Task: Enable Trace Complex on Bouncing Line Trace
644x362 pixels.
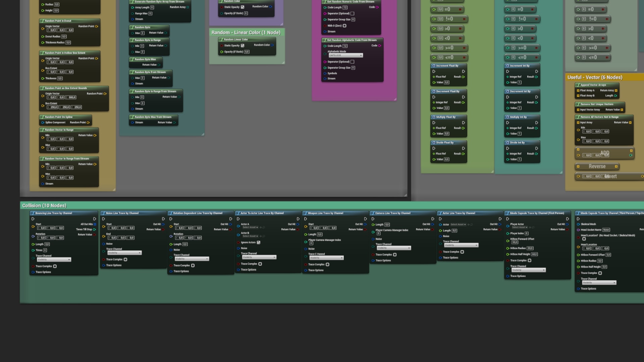Action: click(x=55, y=266)
